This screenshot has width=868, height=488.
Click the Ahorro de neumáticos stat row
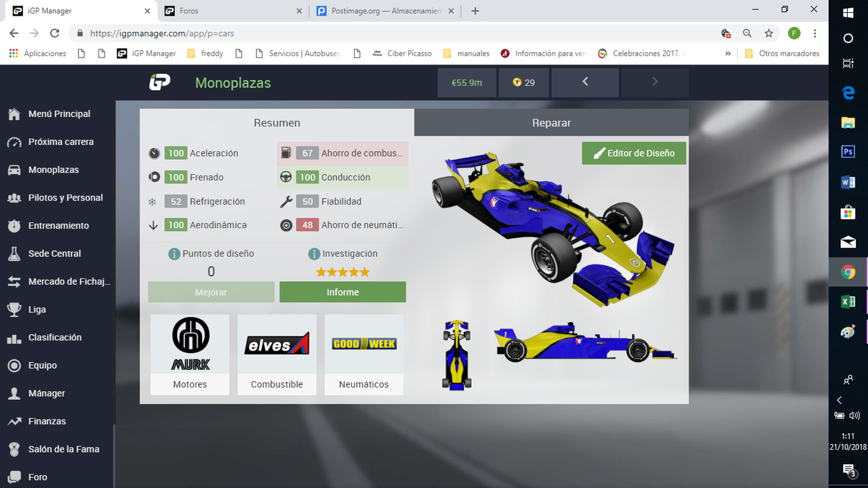342,225
